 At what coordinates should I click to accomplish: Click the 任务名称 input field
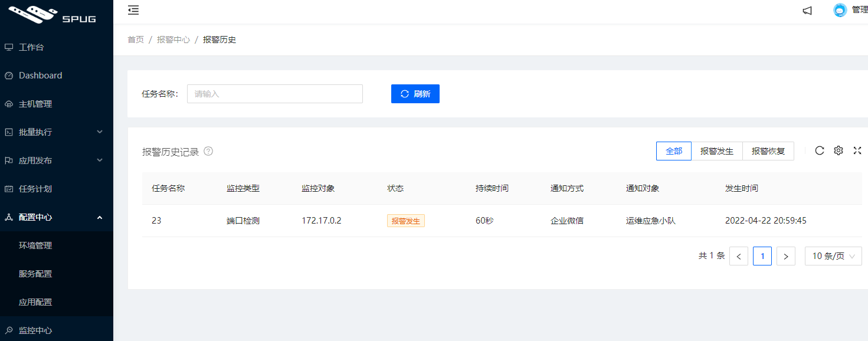click(x=274, y=93)
